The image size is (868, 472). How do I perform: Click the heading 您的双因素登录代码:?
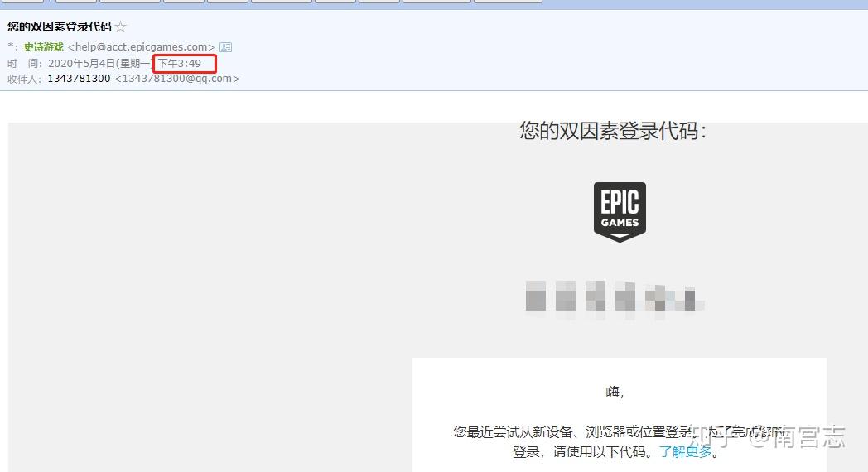(x=613, y=131)
